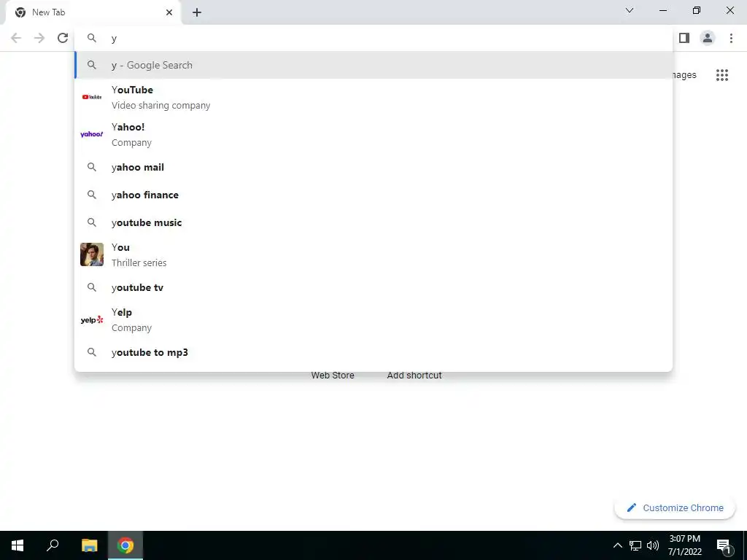Click the browser back arrow
Viewport: 747px width, 560px height.
(16, 38)
